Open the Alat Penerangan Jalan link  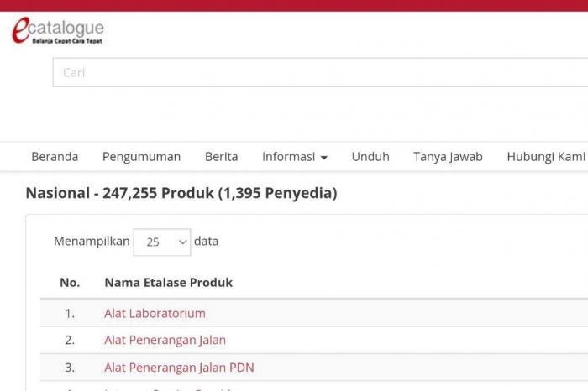tap(165, 340)
